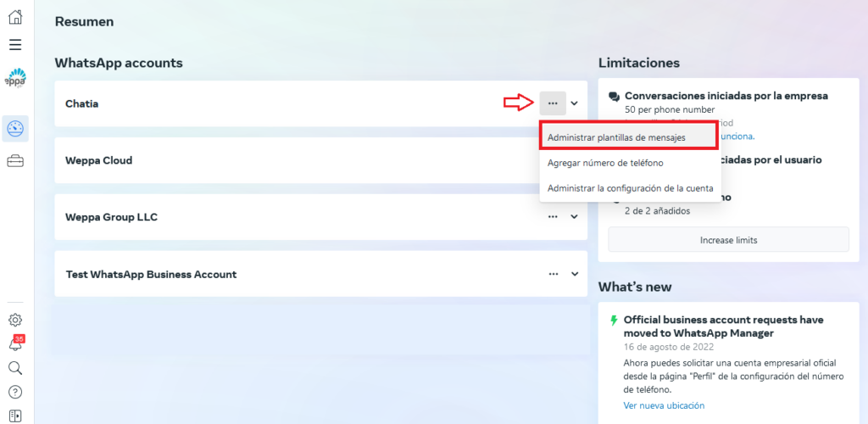
Task: Click the WhatsApp accounts heading
Action: [119, 63]
